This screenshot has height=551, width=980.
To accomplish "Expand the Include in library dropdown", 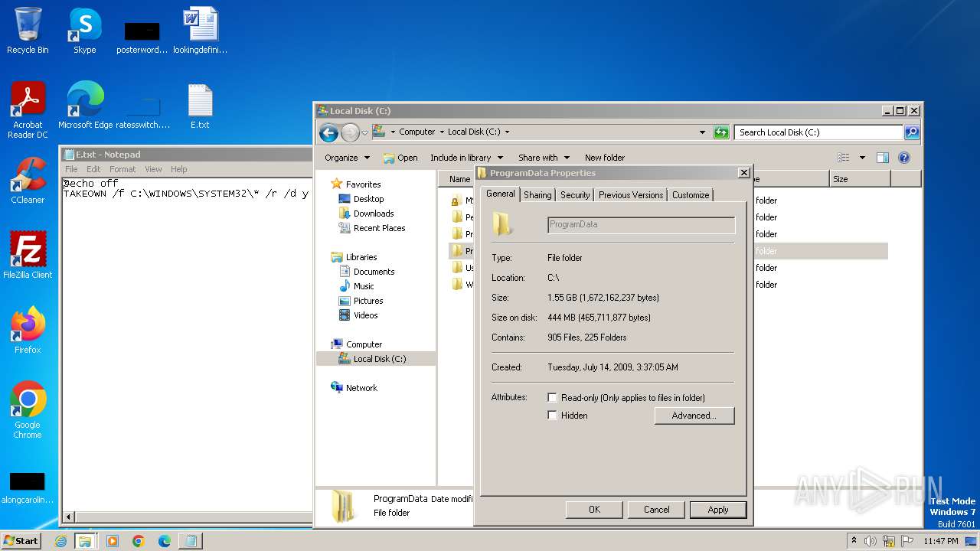I will tap(466, 158).
